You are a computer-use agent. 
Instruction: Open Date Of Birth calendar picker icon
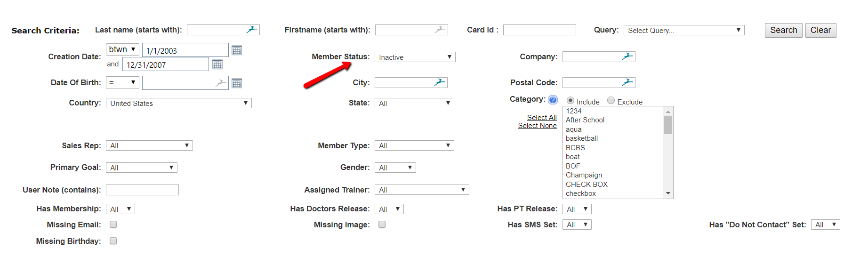coord(237,83)
